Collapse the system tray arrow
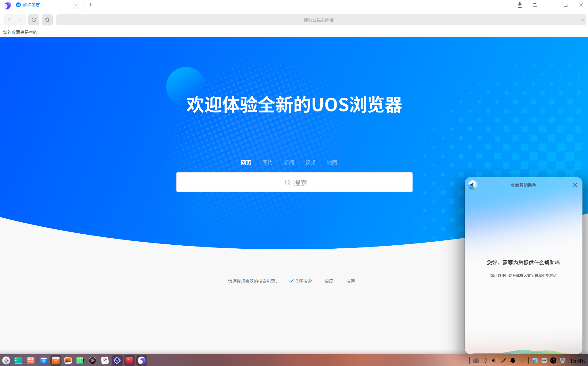 (522, 360)
